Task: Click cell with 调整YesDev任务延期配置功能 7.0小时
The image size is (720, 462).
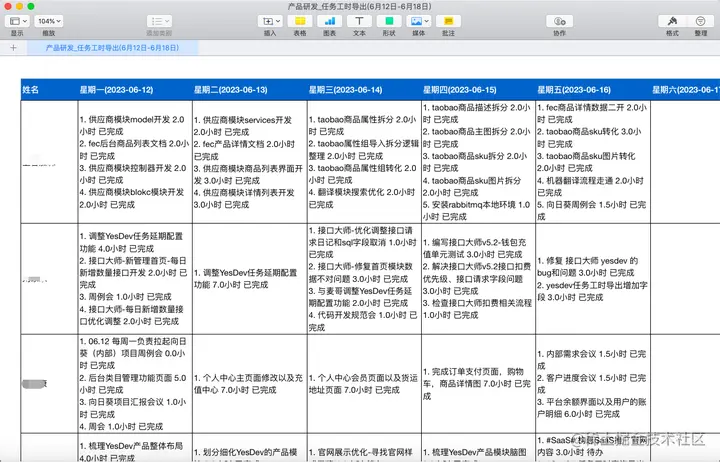Action: pos(250,279)
